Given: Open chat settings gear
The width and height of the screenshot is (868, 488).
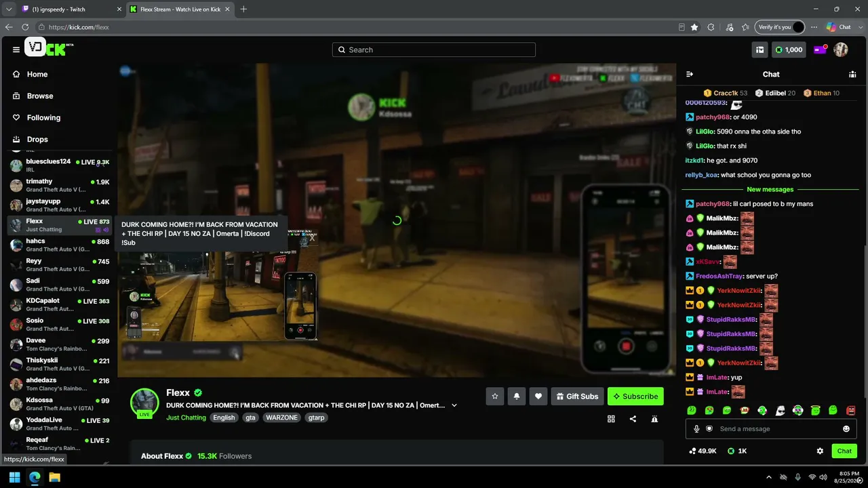Looking at the screenshot, I should [x=820, y=451].
